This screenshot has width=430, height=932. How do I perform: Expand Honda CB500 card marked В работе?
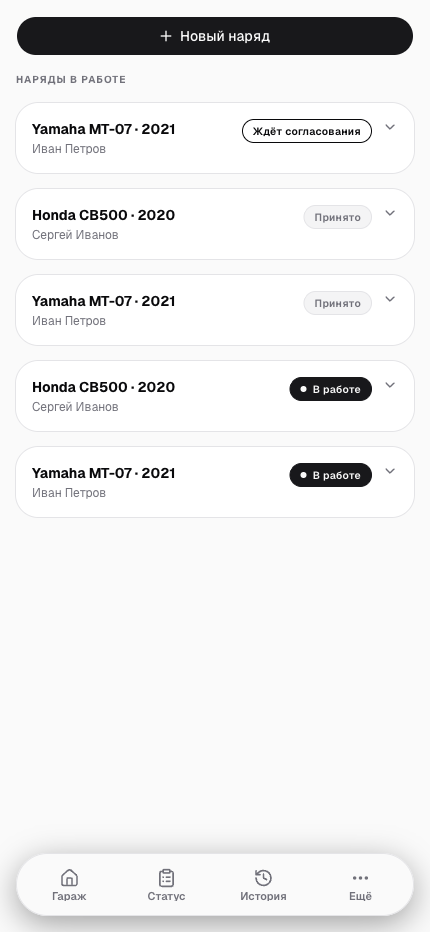click(x=390, y=385)
